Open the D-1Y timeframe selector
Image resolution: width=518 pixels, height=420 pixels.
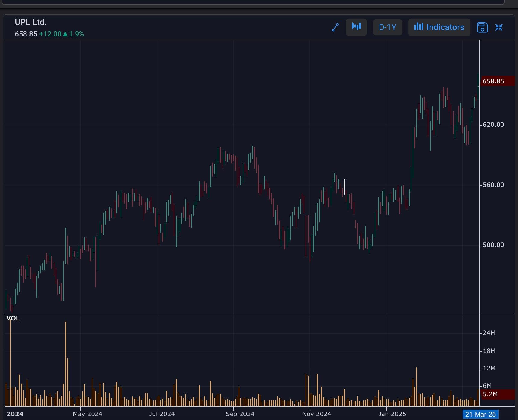coord(387,27)
